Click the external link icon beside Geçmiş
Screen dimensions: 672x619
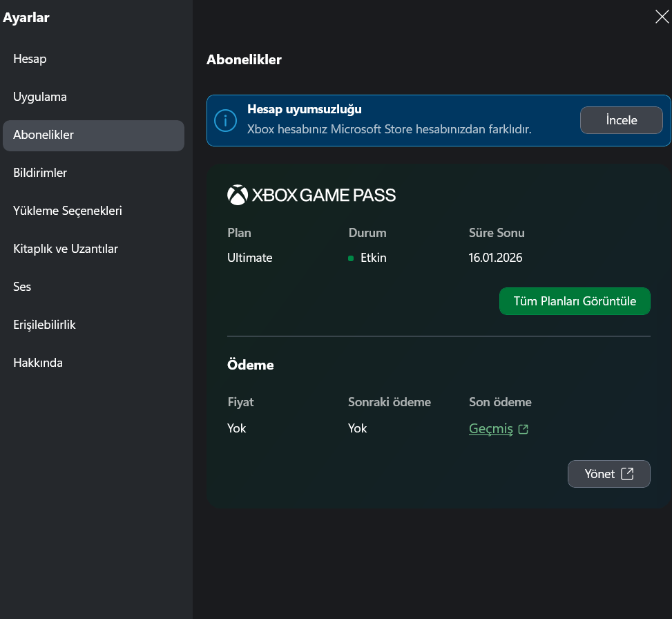click(524, 429)
